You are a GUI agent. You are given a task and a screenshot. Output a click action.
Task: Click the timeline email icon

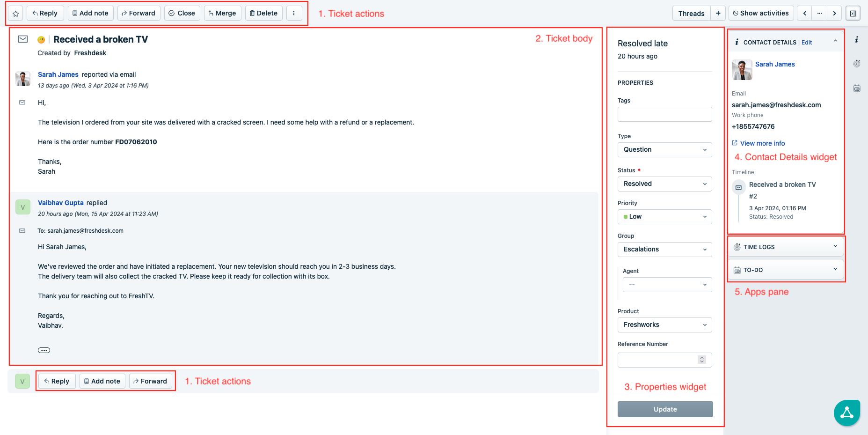(x=738, y=187)
